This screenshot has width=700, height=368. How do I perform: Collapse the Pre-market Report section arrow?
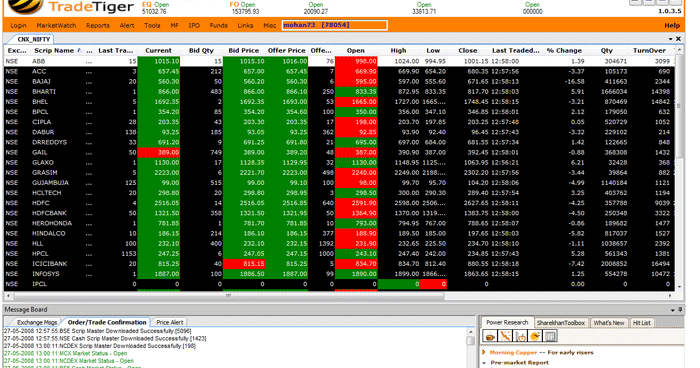coord(484,363)
